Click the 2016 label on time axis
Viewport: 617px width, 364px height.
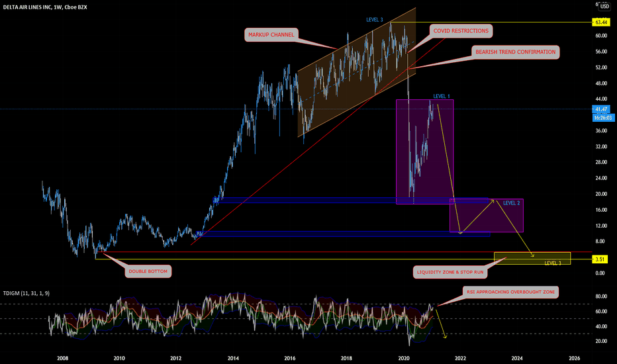click(x=289, y=358)
